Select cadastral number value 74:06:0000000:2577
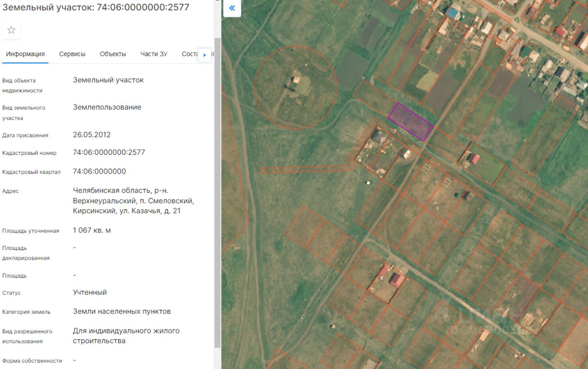588x369 pixels. 109,152
